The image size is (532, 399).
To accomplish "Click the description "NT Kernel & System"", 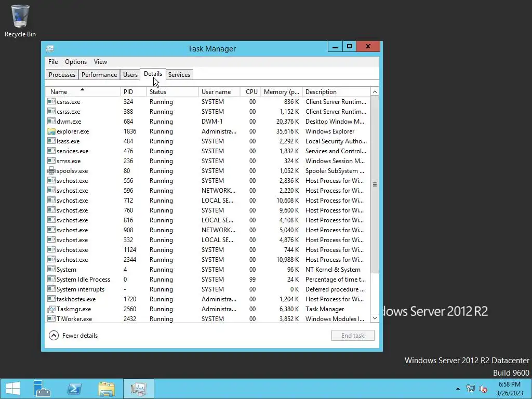I will coord(333,270).
